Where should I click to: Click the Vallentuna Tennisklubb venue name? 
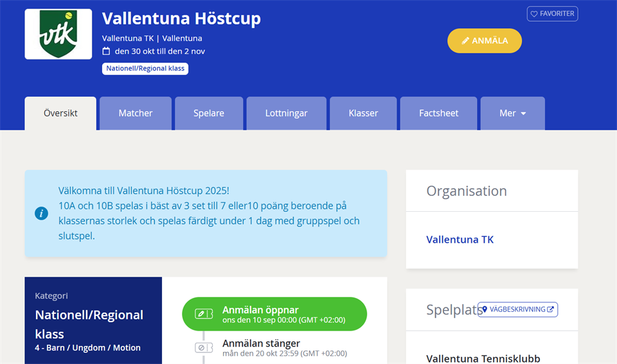pyautogui.click(x=483, y=358)
